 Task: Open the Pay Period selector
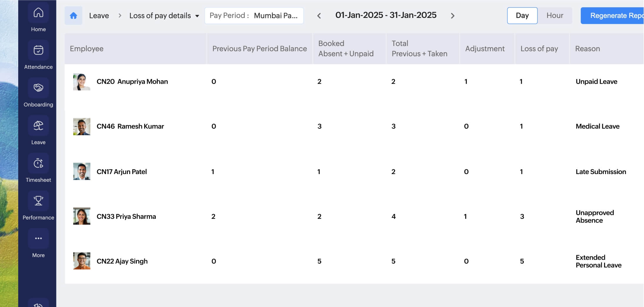[254, 16]
